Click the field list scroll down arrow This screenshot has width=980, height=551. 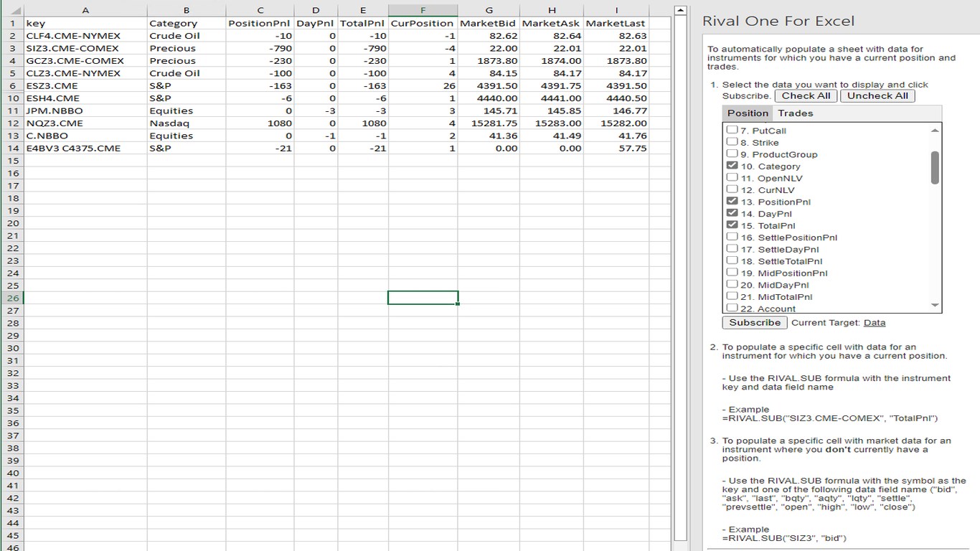934,306
